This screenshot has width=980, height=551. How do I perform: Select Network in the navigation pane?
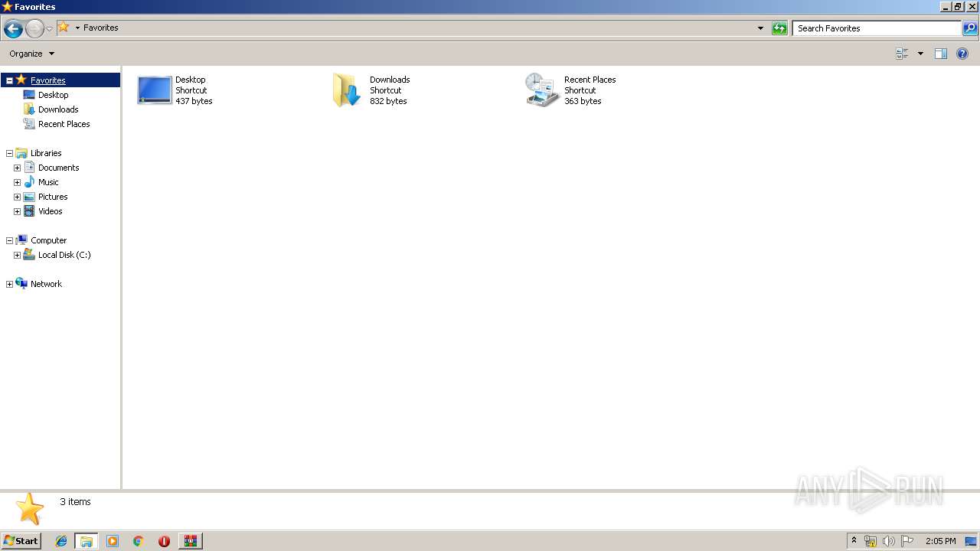click(x=46, y=284)
